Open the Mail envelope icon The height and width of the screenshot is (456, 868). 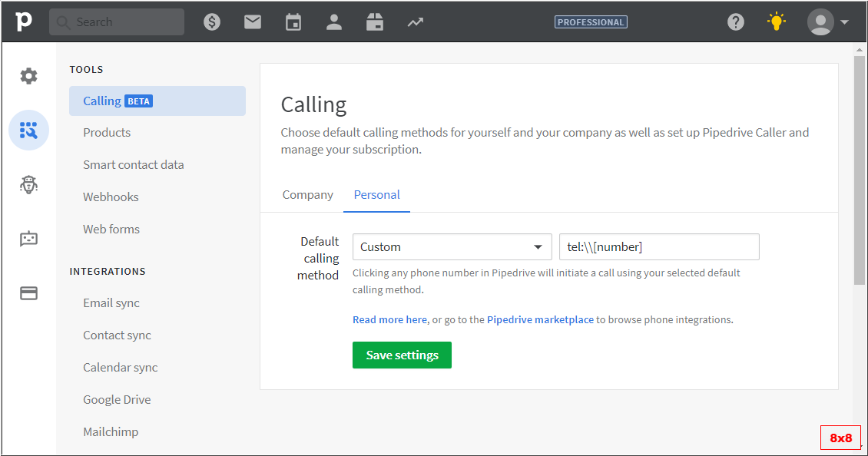tap(253, 22)
